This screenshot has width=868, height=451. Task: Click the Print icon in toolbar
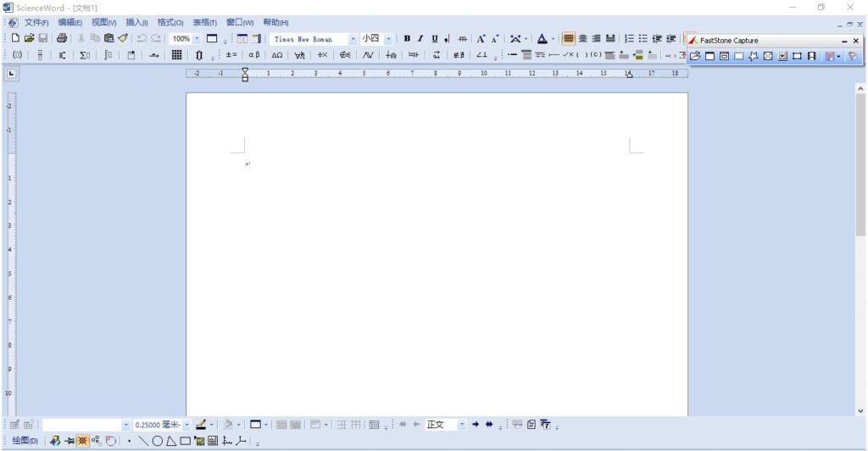pos(62,39)
